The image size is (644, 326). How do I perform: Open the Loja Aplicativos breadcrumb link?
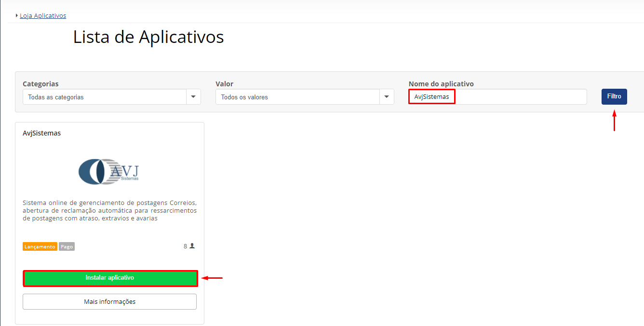pos(43,15)
